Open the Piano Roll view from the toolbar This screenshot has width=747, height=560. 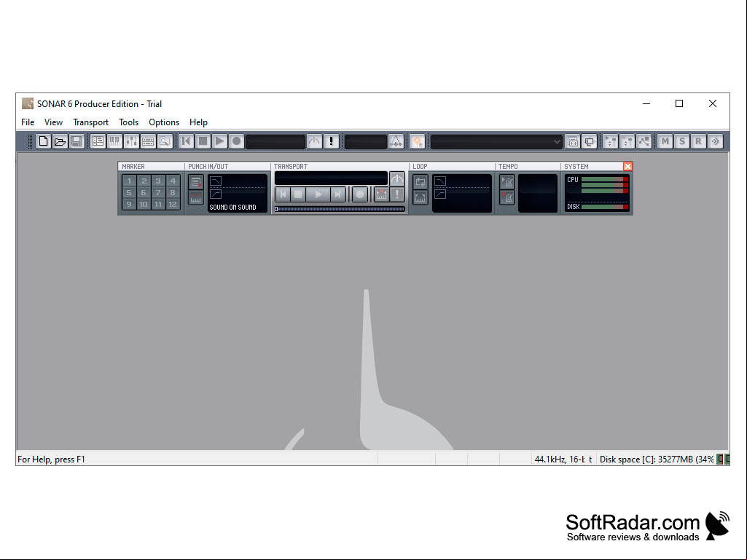(115, 141)
